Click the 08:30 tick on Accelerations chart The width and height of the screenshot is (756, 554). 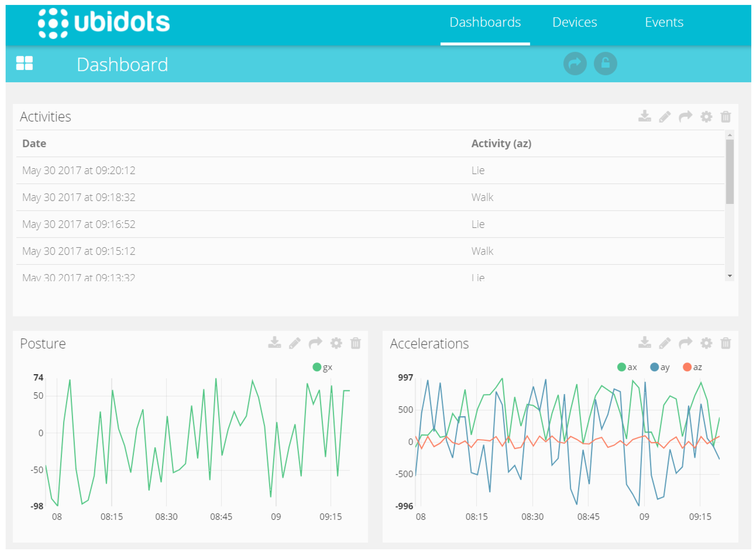coord(532,516)
